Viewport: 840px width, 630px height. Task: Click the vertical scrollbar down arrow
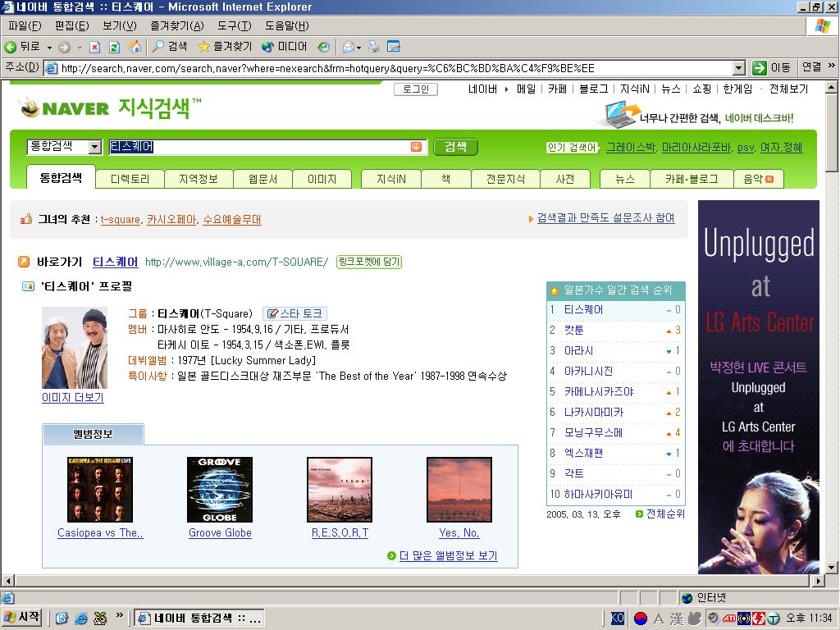pos(832,568)
